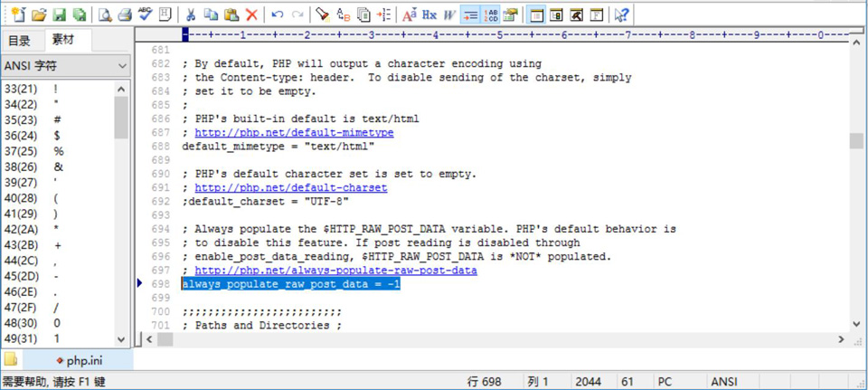The height and width of the screenshot is (390, 868).
Task: Select the 49(31) 1 entry
Action: [x=58, y=338]
